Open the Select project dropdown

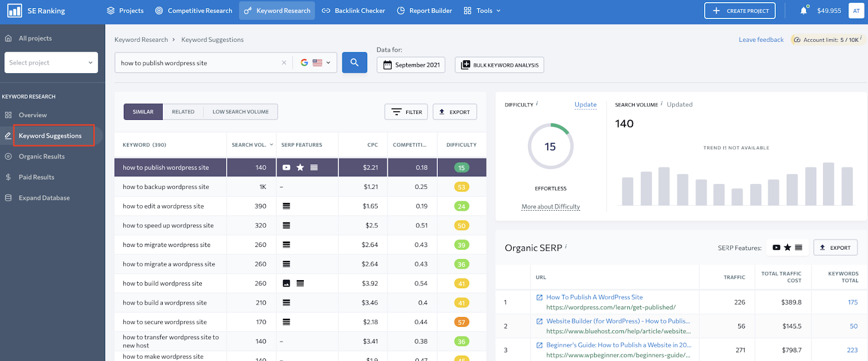click(x=51, y=62)
